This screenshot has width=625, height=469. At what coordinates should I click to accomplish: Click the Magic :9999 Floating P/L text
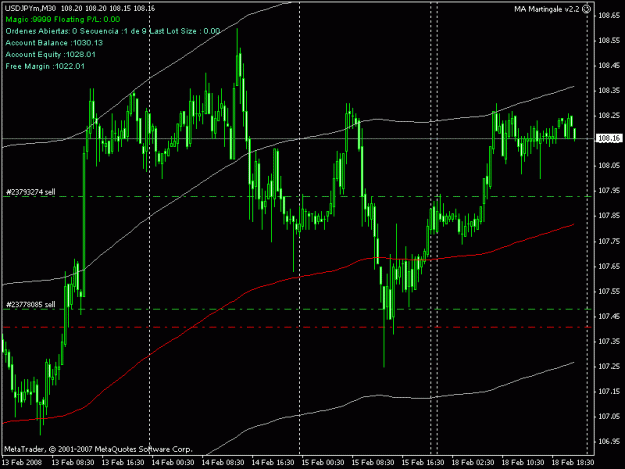click(63, 19)
